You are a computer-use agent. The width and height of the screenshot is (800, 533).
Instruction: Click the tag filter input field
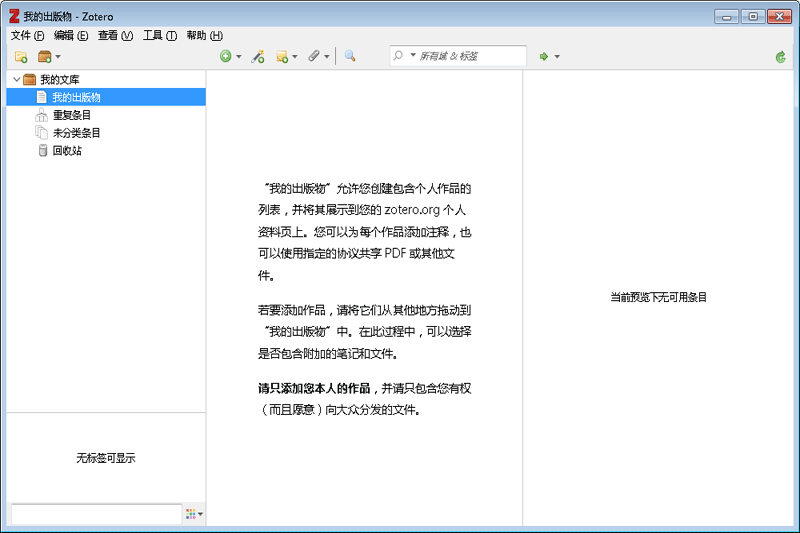click(96, 514)
